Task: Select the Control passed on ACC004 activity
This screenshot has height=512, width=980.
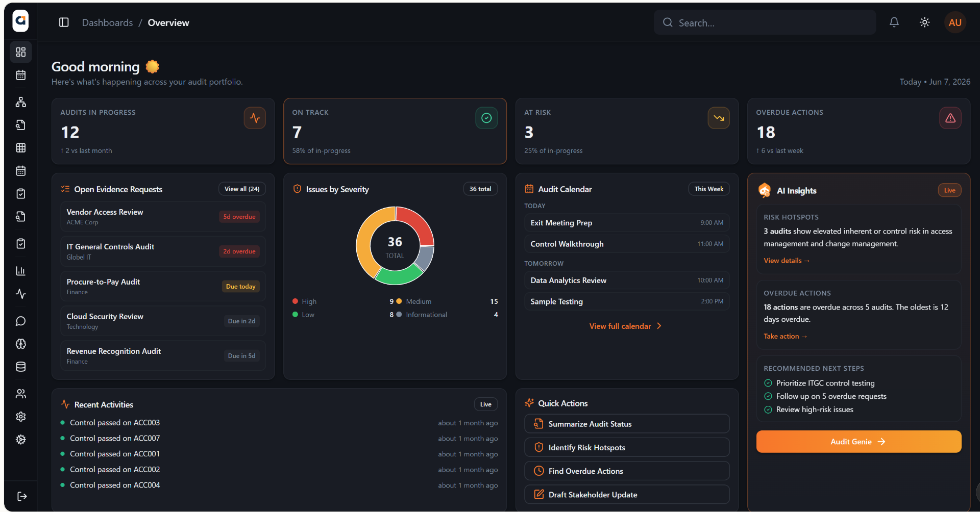Action: pos(279,485)
